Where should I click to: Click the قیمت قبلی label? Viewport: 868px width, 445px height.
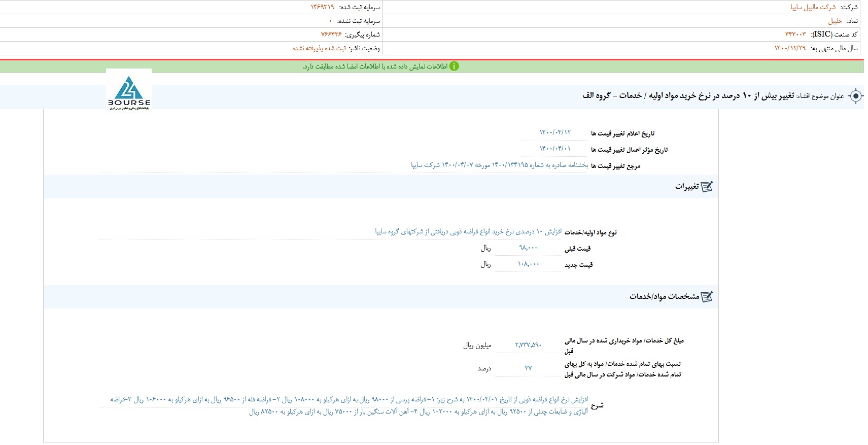point(578,249)
